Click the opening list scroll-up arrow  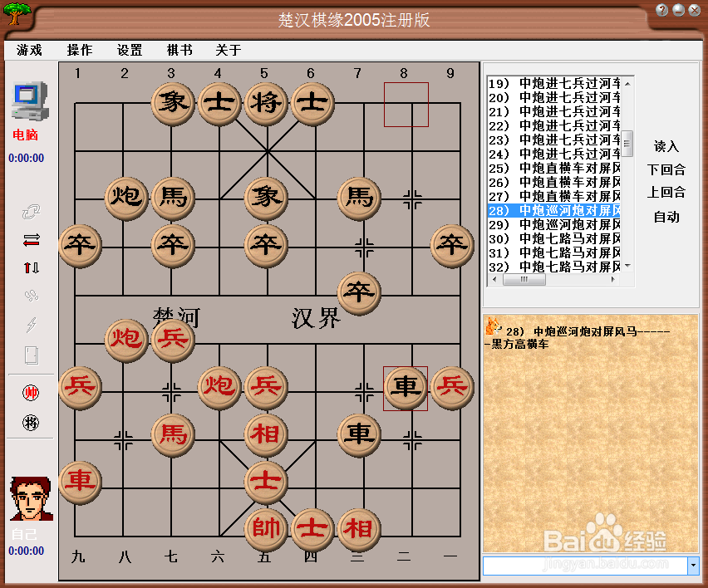click(x=627, y=84)
